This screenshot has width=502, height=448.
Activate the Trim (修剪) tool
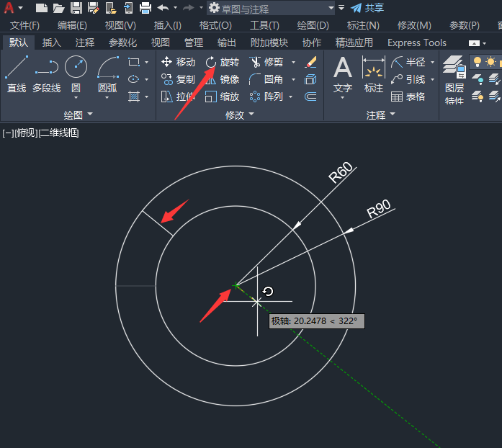pos(266,62)
